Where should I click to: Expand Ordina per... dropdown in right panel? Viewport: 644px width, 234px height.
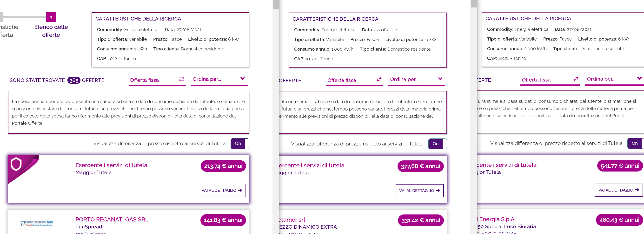point(614,79)
